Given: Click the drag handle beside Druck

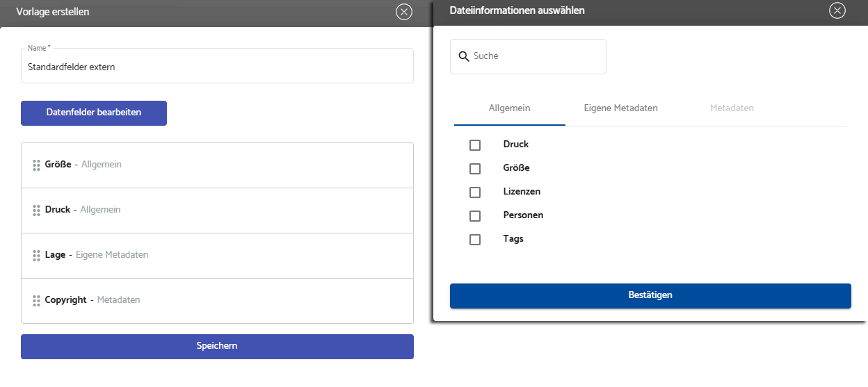Looking at the screenshot, I should (x=36, y=210).
